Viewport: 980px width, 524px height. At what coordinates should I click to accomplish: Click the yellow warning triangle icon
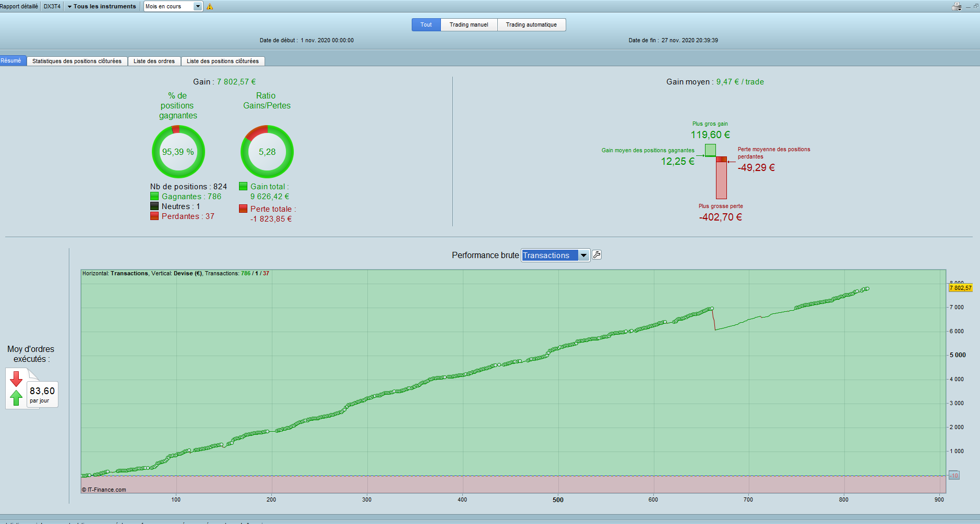210,7
